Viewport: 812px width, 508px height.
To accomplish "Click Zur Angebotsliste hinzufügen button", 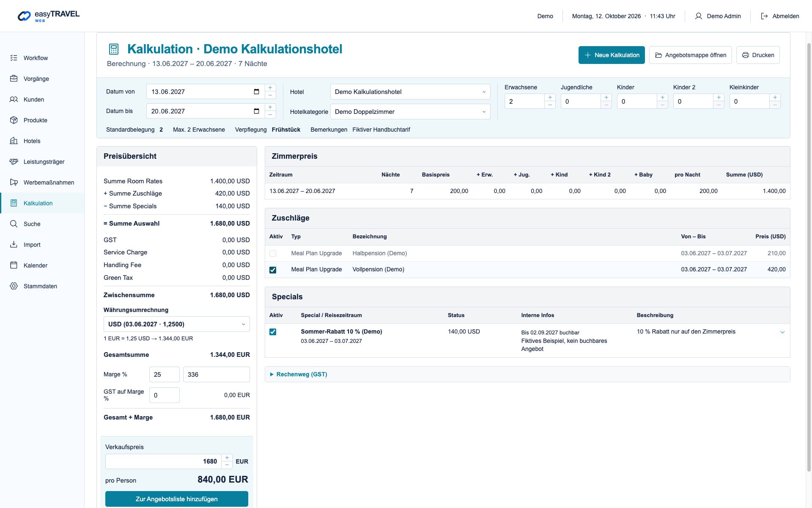I will coord(177,499).
